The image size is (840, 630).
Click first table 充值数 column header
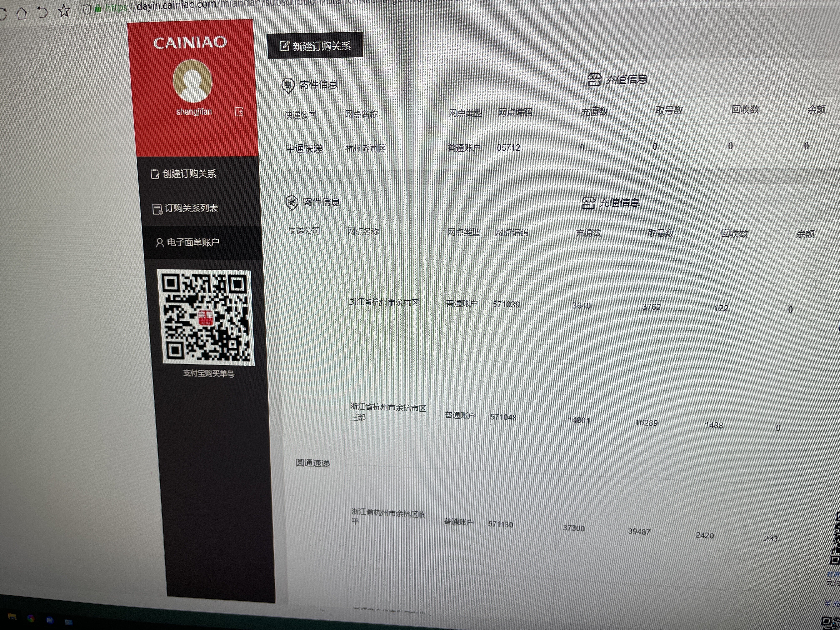[594, 112]
